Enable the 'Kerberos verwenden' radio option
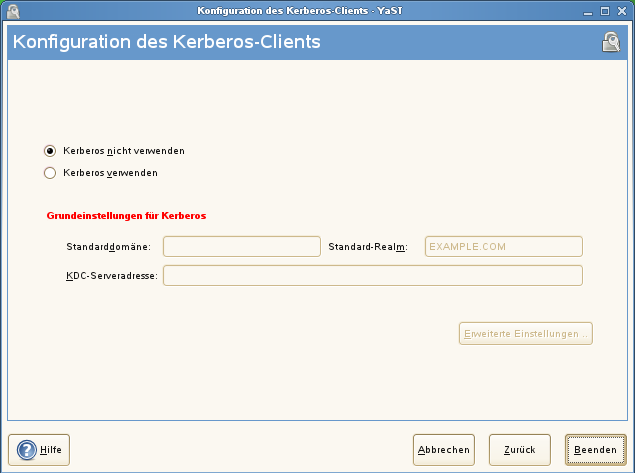The width and height of the screenshot is (635, 473). pos(50,173)
